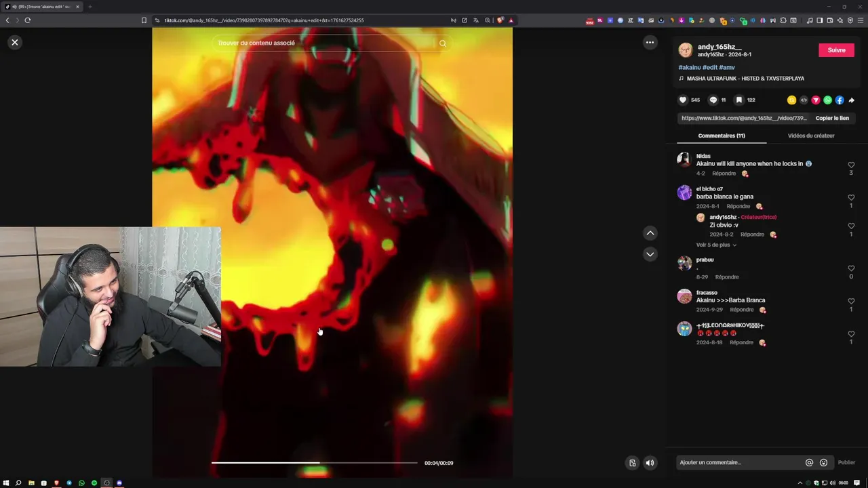Expand 'Voir 5 de plus' replies

716,245
